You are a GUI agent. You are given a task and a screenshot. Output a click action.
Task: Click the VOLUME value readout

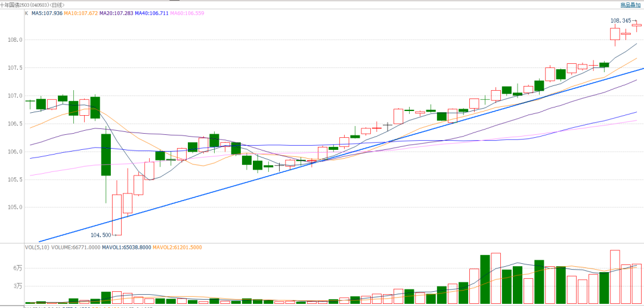pyautogui.click(x=75, y=247)
